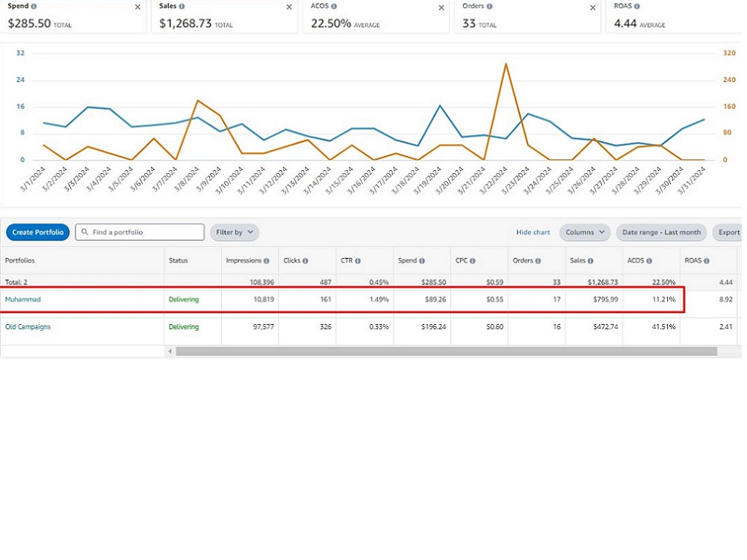
Task: Click the 22.50% average ACOS value
Action: click(331, 23)
